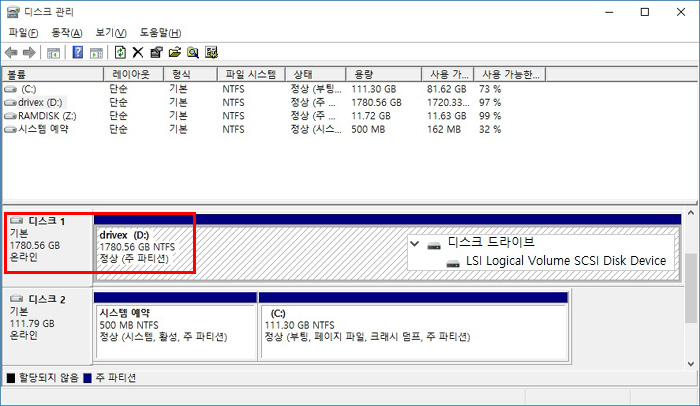Viewport: 700px width, 406px height.
Task: Click the Back arrow toolbar icon
Action: [11, 53]
